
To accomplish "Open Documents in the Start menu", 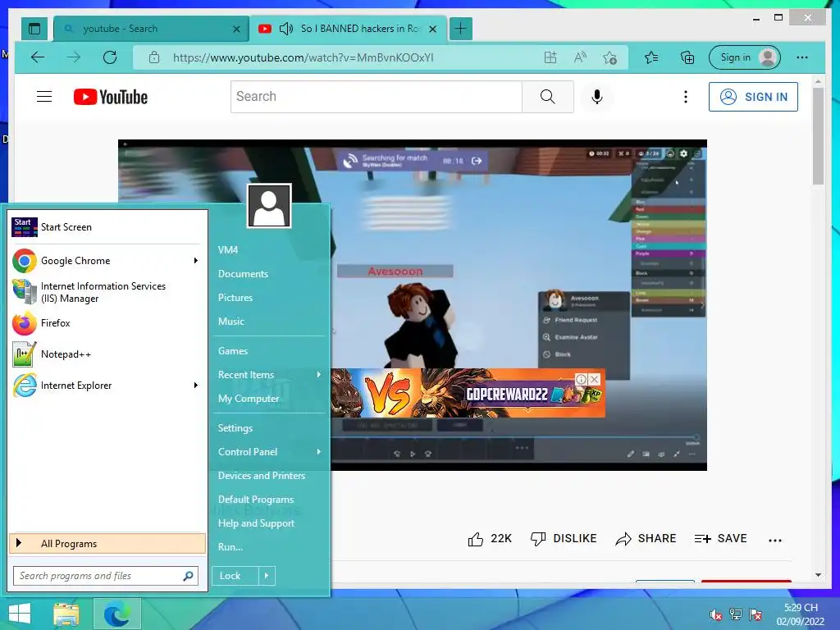I will tap(243, 274).
